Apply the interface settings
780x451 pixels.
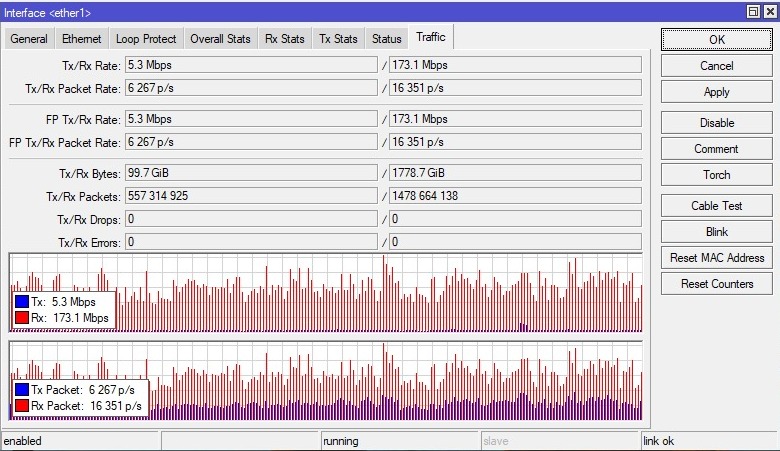point(716,92)
